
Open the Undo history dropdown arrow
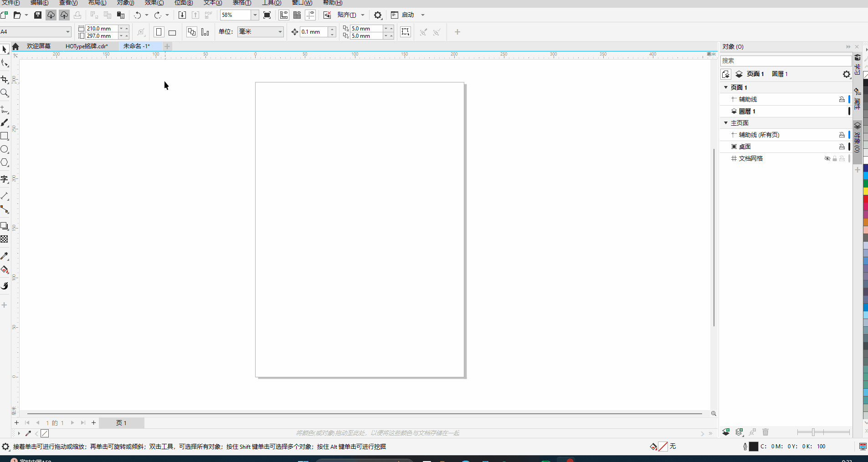click(x=147, y=15)
